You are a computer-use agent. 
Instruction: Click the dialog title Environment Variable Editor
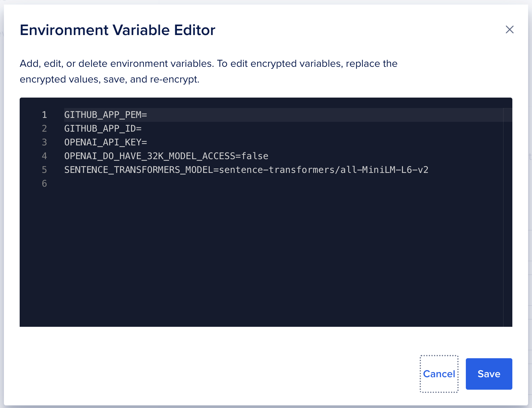pyautogui.click(x=118, y=30)
